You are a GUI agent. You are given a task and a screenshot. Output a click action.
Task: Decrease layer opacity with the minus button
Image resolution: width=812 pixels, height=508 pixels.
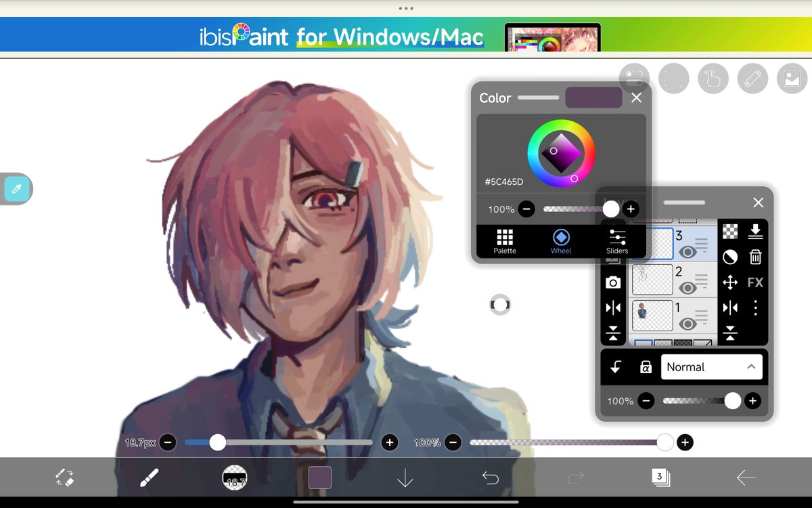point(646,401)
